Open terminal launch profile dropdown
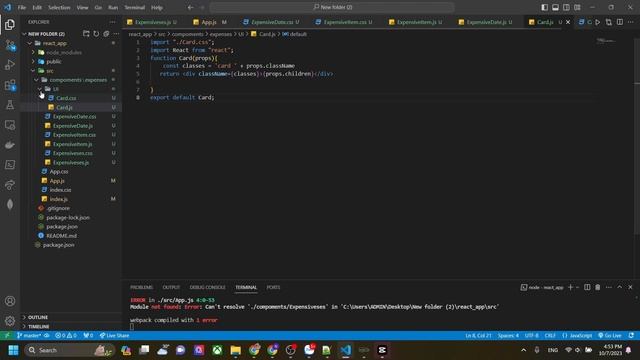 (x=578, y=287)
